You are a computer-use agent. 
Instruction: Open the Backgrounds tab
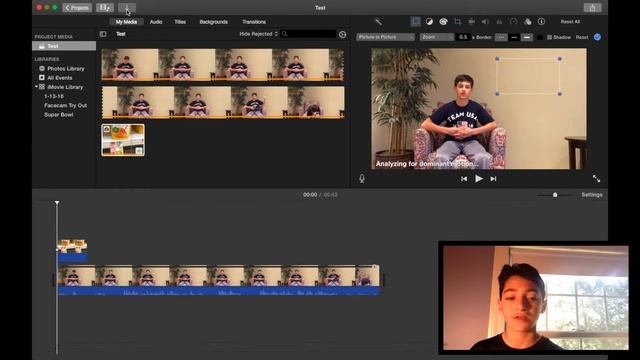pyautogui.click(x=213, y=22)
